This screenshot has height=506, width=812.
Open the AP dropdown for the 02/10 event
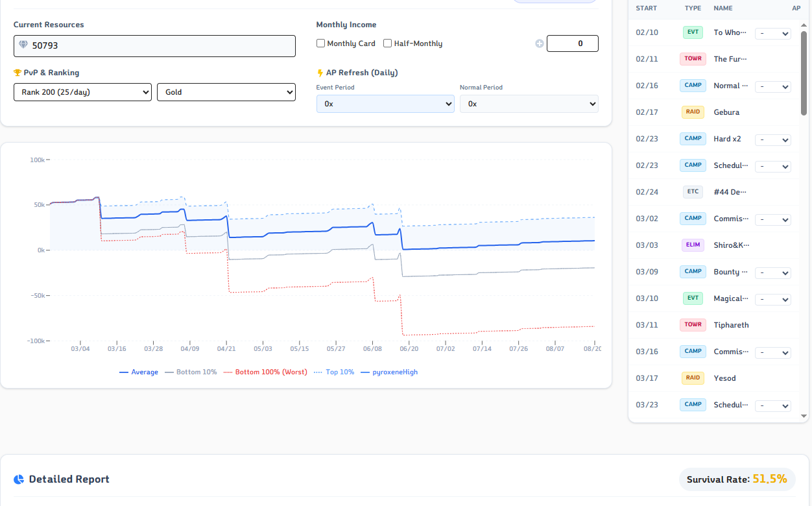(x=773, y=34)
